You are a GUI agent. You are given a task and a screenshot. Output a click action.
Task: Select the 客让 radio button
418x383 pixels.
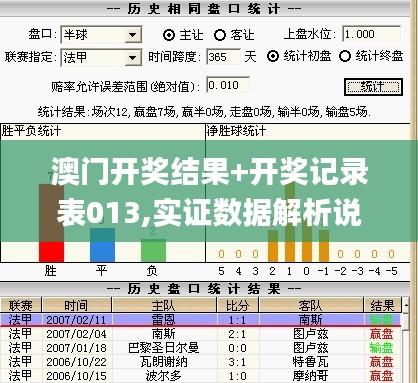pos(220,35)
